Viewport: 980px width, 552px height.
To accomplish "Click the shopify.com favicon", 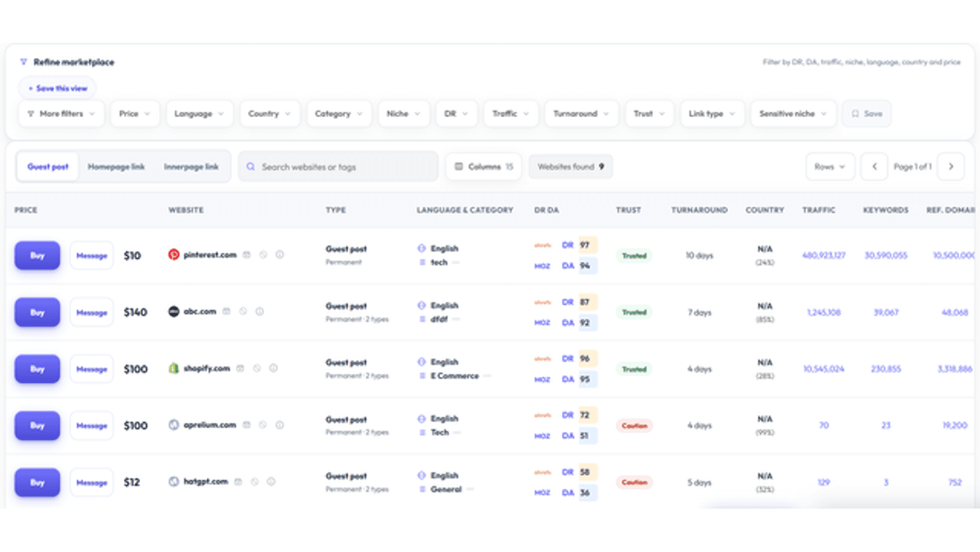I will tap(173, 368).
